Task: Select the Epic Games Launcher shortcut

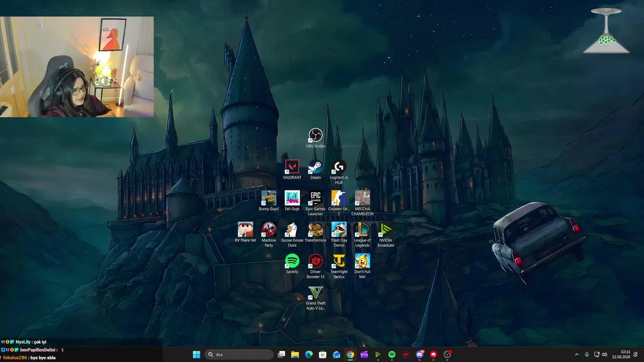Action: tap(315, 203)
